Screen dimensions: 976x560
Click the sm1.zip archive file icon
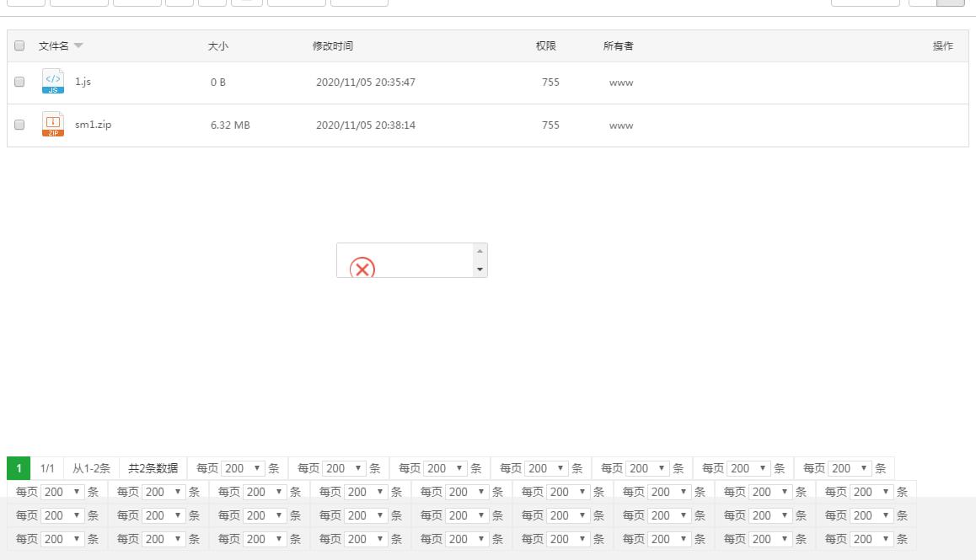(53, 125)
